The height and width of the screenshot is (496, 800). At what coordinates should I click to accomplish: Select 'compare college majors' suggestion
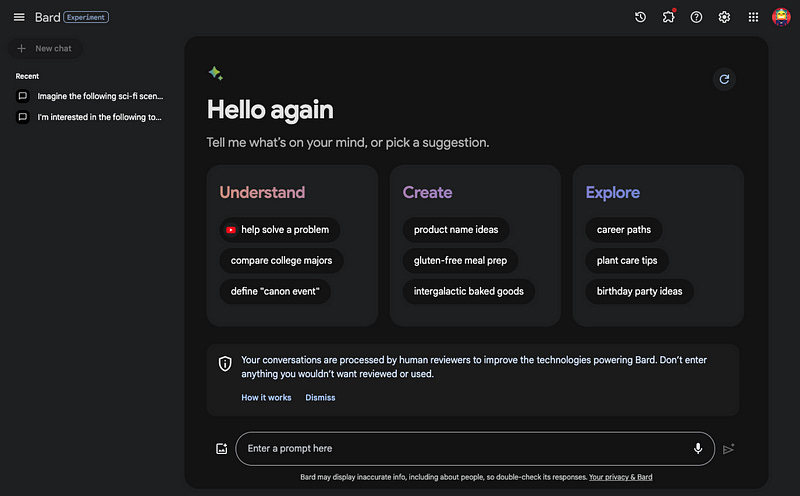(x=281, y=260)
